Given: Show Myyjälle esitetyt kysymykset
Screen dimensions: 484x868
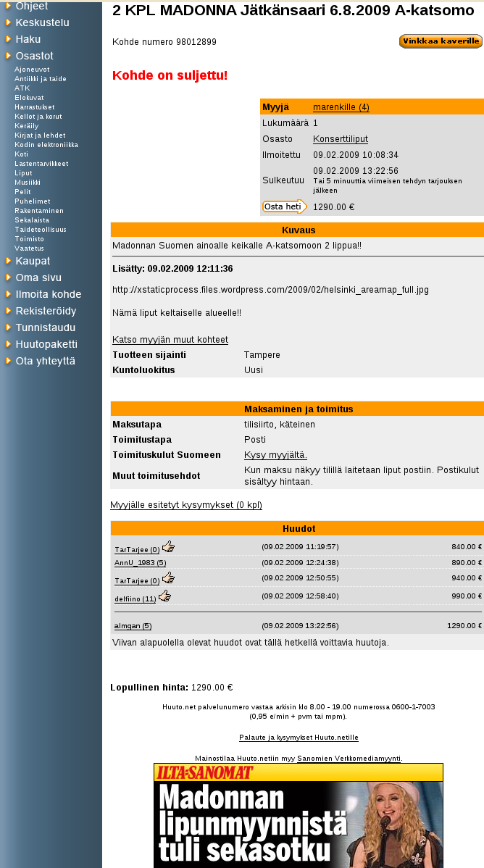Looking at the screenshot, I should pos(185,505).
